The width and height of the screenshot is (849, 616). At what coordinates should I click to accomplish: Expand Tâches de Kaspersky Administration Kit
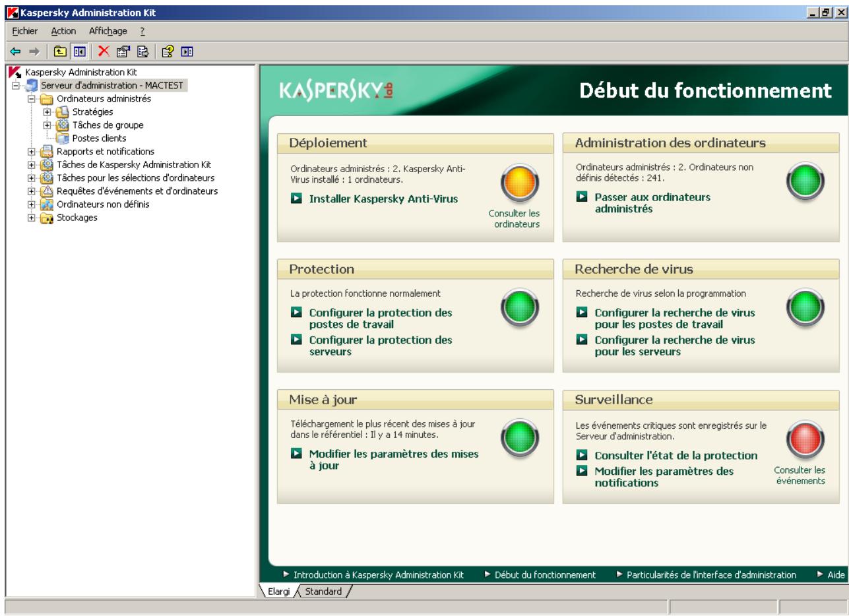(31, 165)
